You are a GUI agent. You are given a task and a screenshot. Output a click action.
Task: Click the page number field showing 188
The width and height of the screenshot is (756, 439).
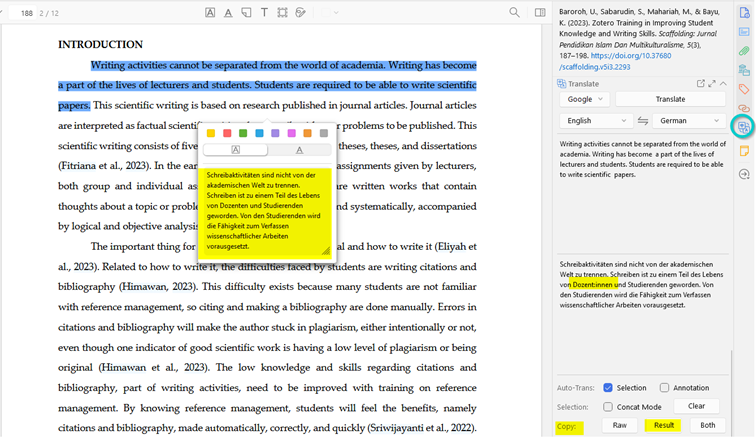pyautogui.click(x=22, y=13)
